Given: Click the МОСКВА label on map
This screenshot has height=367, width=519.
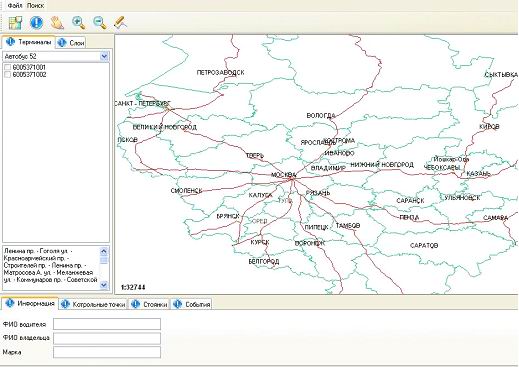Looking at the screenshot, I should pos(283,175).
